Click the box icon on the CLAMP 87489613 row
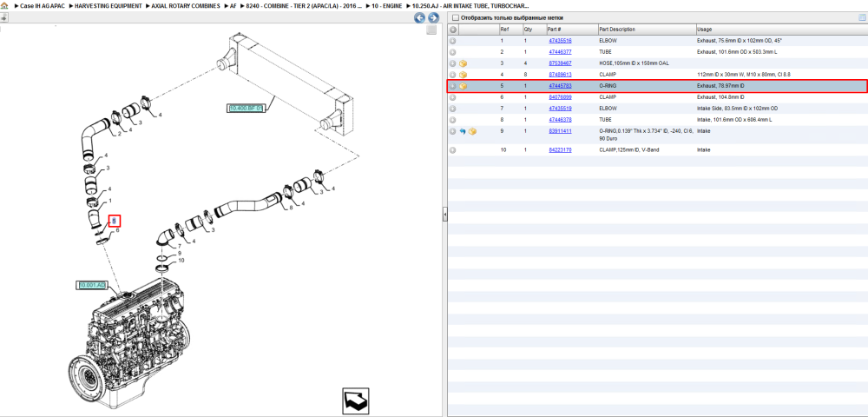 464,75
